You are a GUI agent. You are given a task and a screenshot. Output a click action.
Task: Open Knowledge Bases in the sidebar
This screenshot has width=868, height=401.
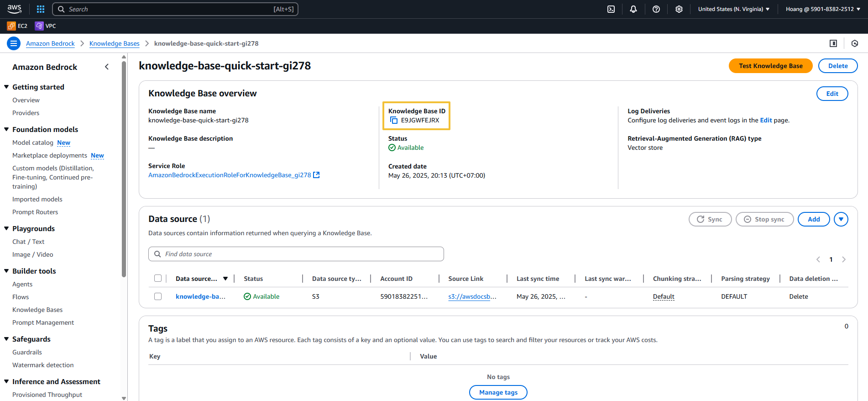coord(37,310)
